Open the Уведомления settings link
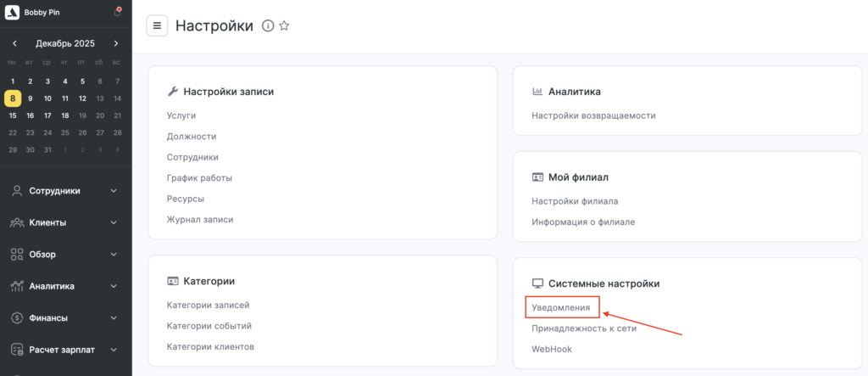 [x=560, y=306]
